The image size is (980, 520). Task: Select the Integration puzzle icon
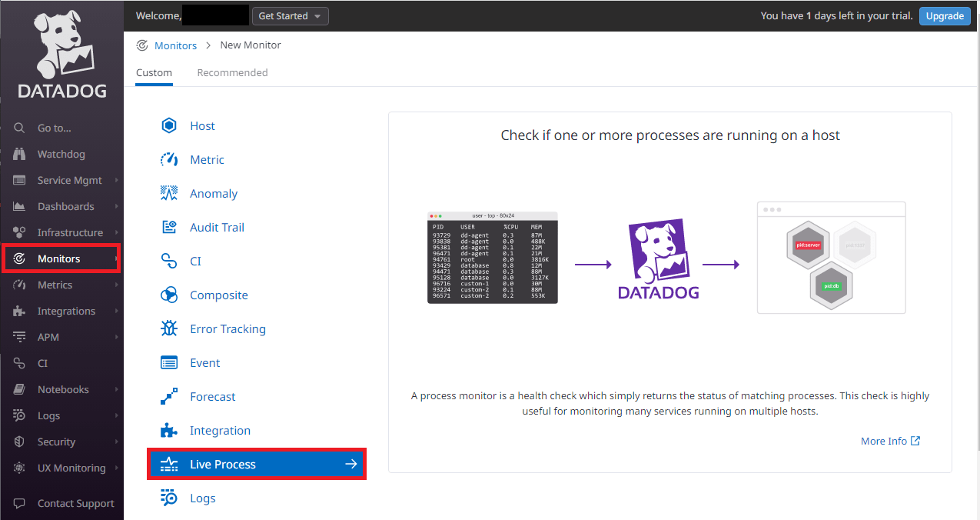tap(169, 431)
